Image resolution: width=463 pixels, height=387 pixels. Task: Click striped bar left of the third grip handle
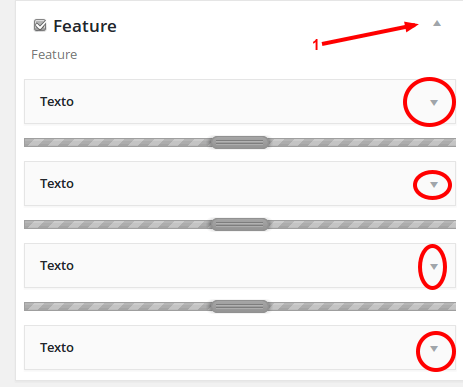pos(117,306)
